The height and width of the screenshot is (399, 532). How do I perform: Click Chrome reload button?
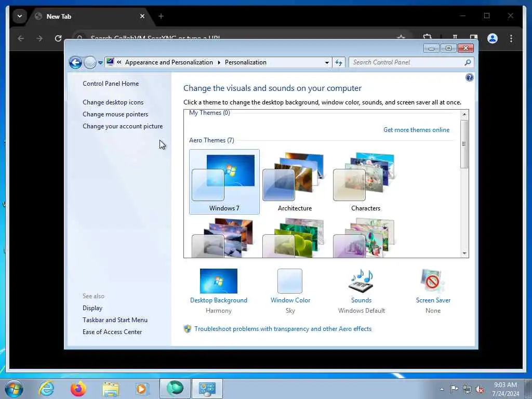[x=58, y=38]
